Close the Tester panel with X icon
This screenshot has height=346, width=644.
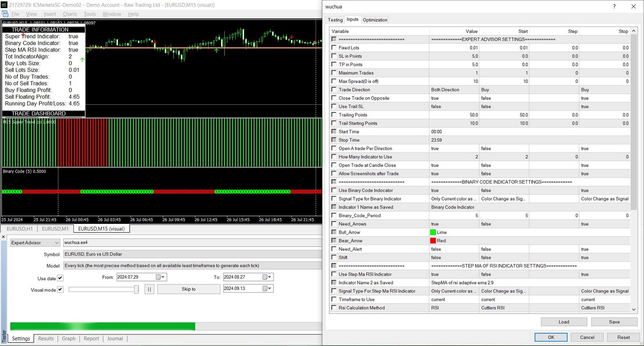3,237
